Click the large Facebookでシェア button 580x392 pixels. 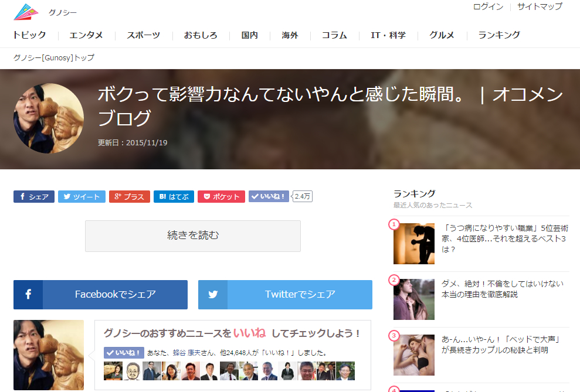[x=101, y=295]
